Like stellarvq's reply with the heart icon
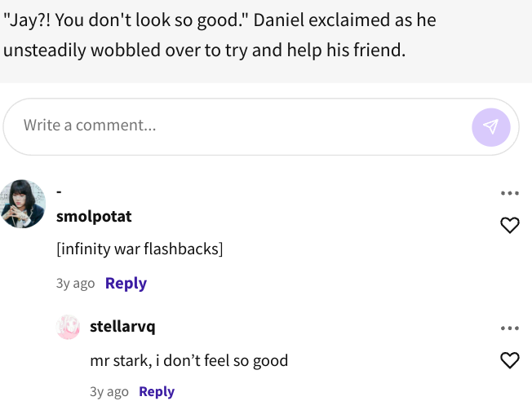Screen dimensions: 532x401 click(509, 359)
